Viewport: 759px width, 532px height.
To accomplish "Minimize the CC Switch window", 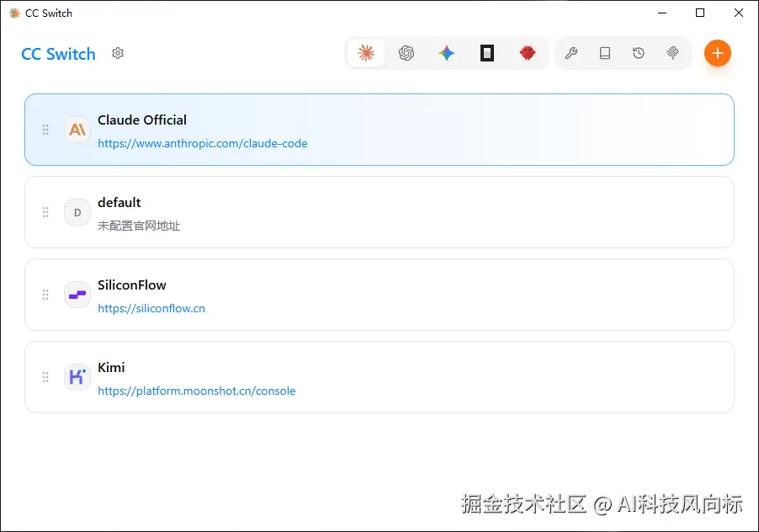I will tap(662, 13).
